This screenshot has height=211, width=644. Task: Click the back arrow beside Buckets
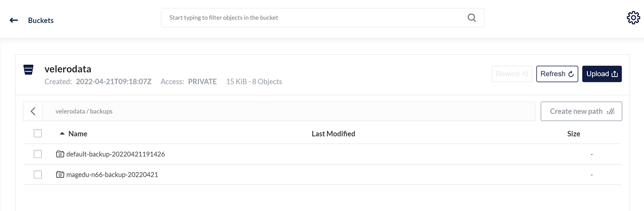14,20
